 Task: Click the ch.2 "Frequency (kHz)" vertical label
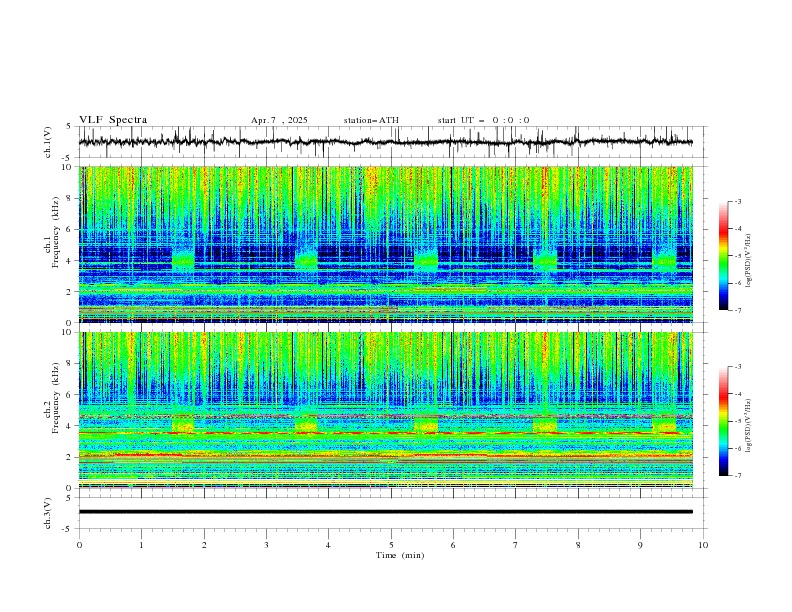[x=56, y=398]
